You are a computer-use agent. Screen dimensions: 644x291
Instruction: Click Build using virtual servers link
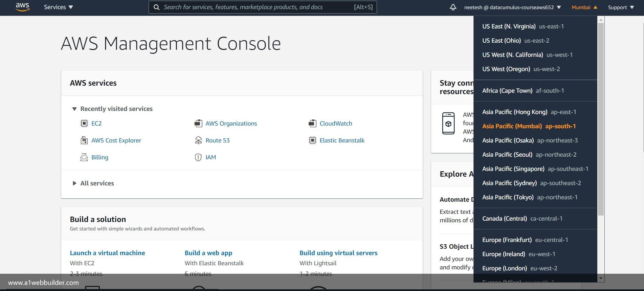[338, 253]
